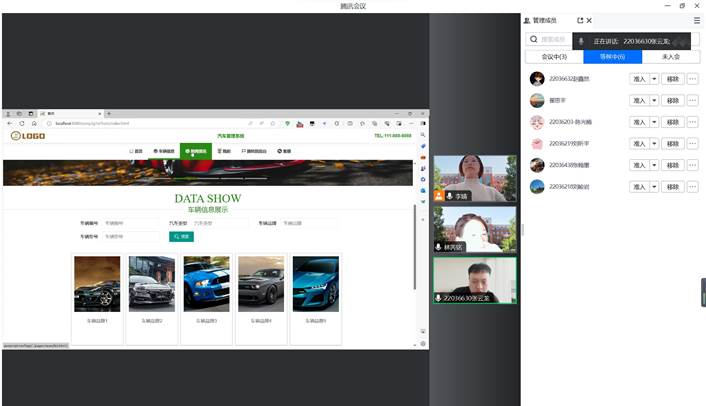Screen dimensions: 706x406
Task: Click the more options button in the last waiting member's row
Action: (x=693, y=186)
